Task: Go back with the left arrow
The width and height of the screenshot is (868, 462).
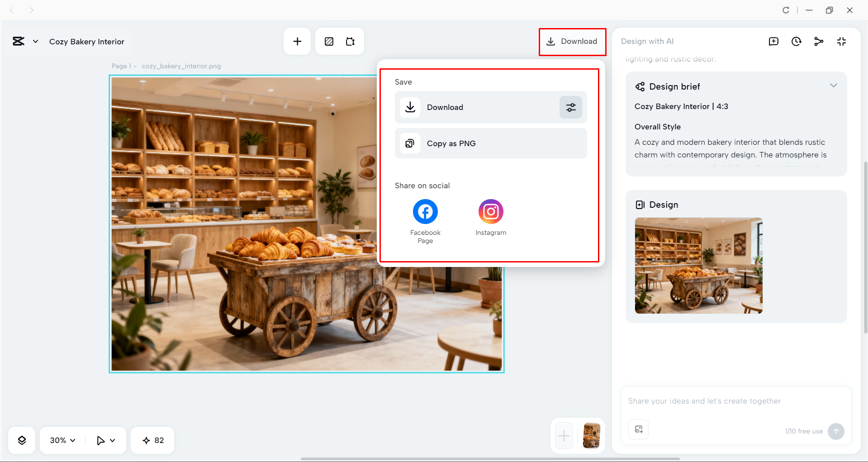Action: pos(12,10)
